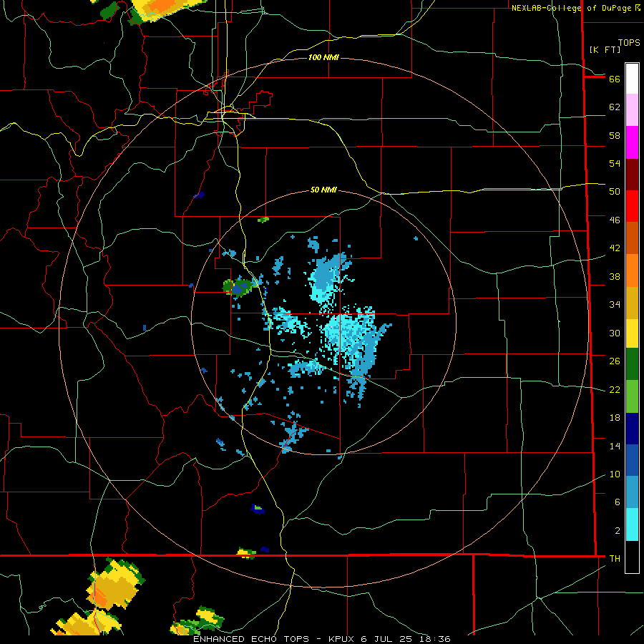Click the white color swatch in legend
Image resolution: width=644 pixels, height=644 pixels.
click(x=632, y=79)
